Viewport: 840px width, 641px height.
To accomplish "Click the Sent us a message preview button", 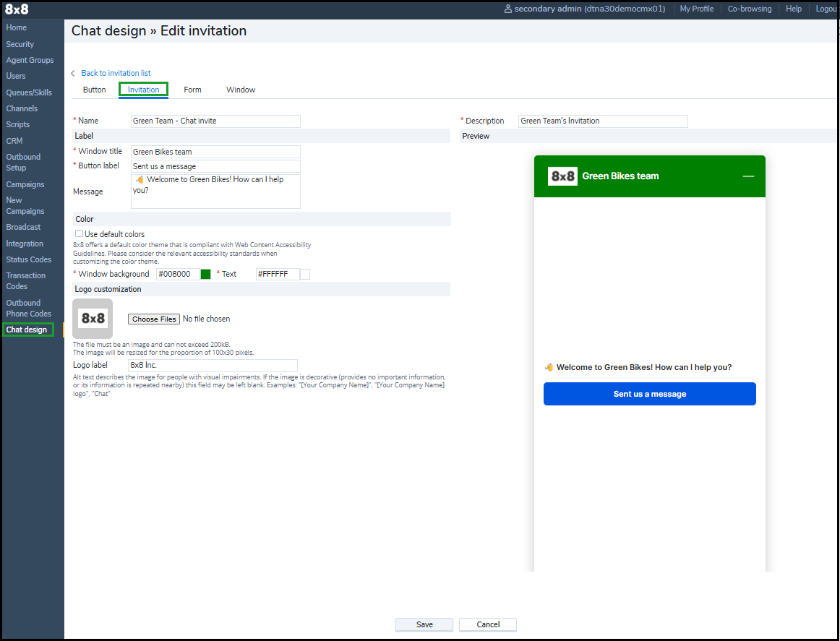I will tap(649, 394).
